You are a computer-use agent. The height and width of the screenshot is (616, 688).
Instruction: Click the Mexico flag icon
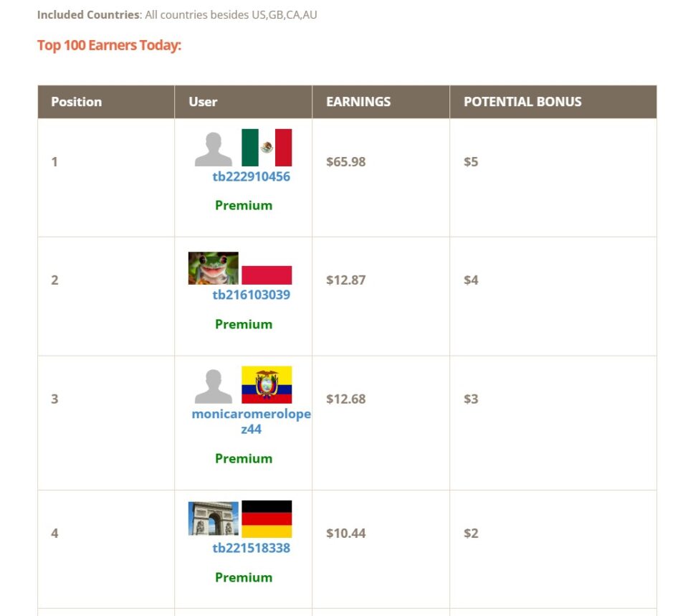coord(267,148)
